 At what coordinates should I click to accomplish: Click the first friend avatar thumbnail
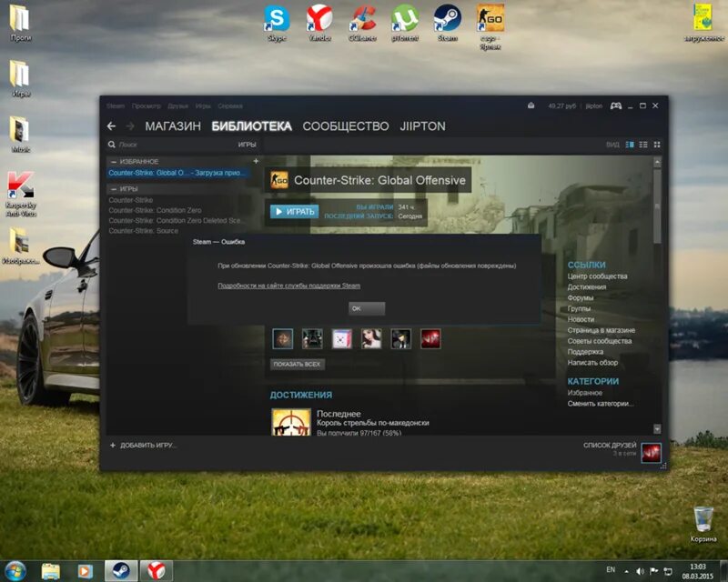coord(283,339)
